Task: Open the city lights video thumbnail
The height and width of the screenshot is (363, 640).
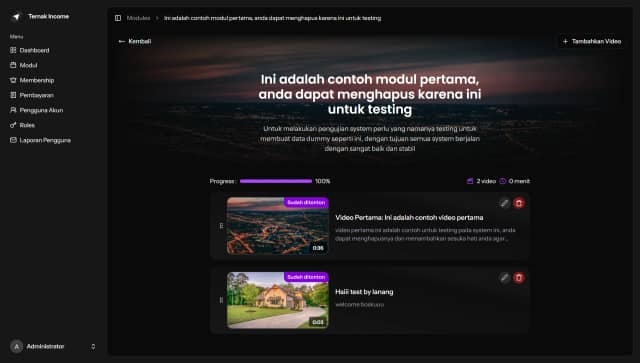Action: (278, 226)
